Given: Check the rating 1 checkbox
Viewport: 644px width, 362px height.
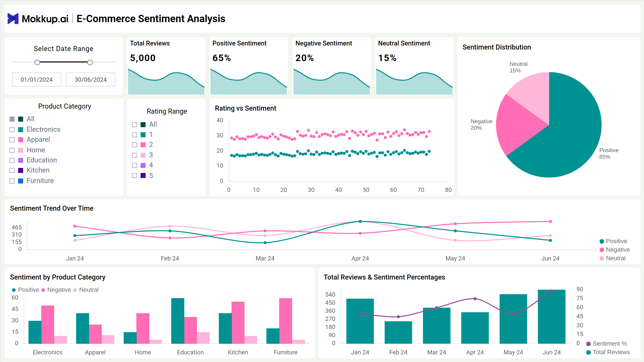Looking at the screenshot, I should [x=135, y=134].
